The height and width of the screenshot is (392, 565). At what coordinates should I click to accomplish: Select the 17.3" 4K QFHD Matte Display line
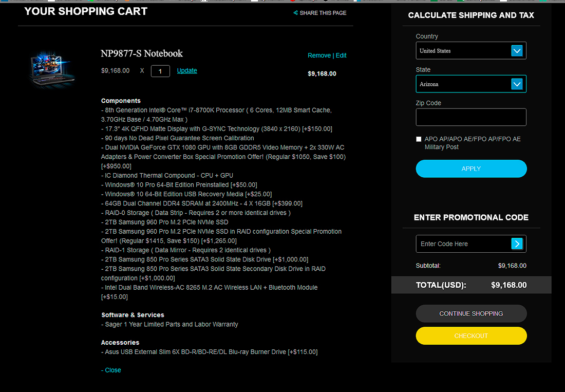pyautogui.click(x=217, y=128)
